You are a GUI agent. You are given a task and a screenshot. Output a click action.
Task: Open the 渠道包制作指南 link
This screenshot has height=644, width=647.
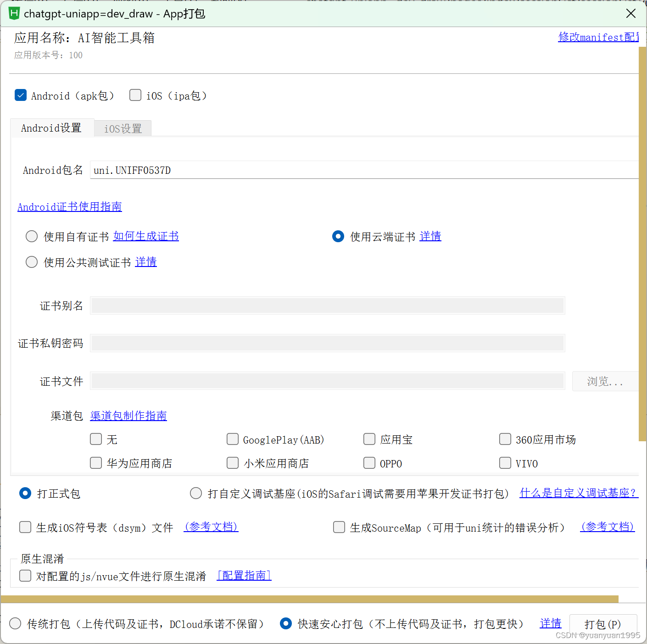click(x=128, y=416)
